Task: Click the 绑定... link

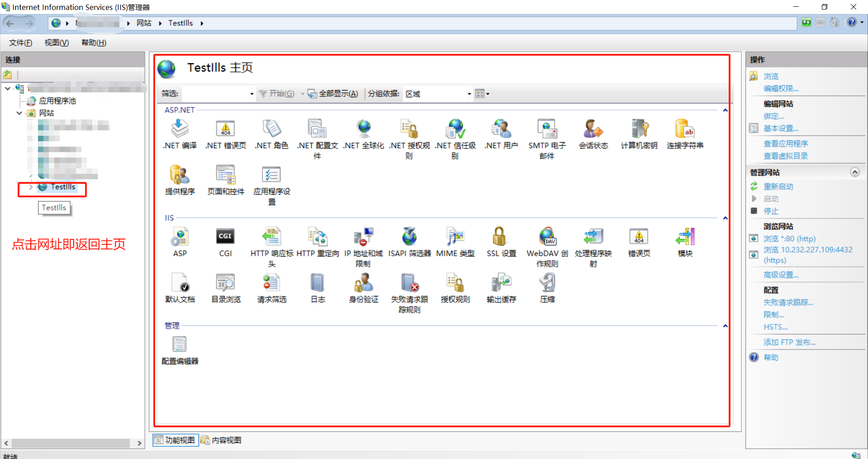Action: click(773, 116)
